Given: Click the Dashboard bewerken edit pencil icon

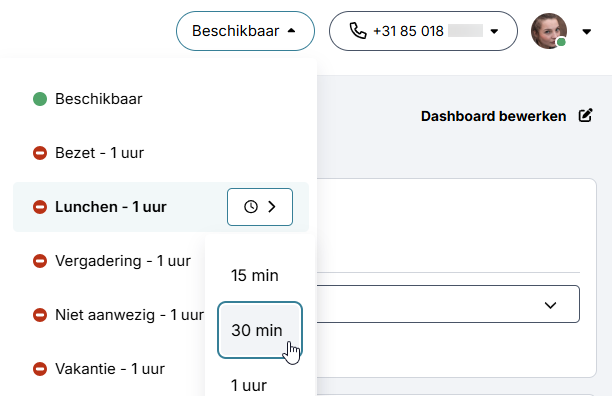Looking at the screenshot, I should click(x=585, y=115).
